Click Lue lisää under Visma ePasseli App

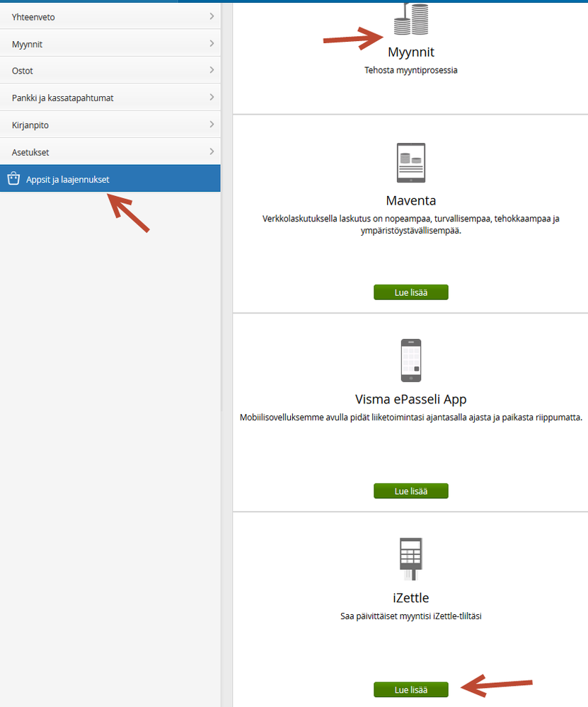click(411, 491)
